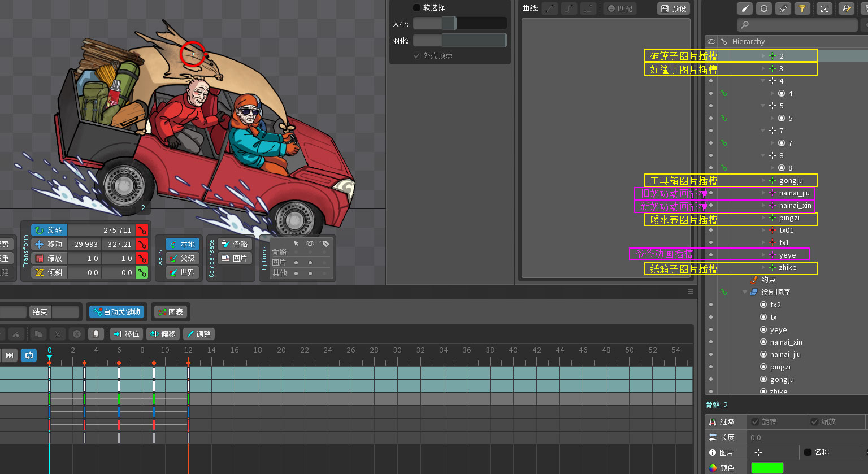
Task: Open the Graph (图表) view button
Action: click(170, 312)
